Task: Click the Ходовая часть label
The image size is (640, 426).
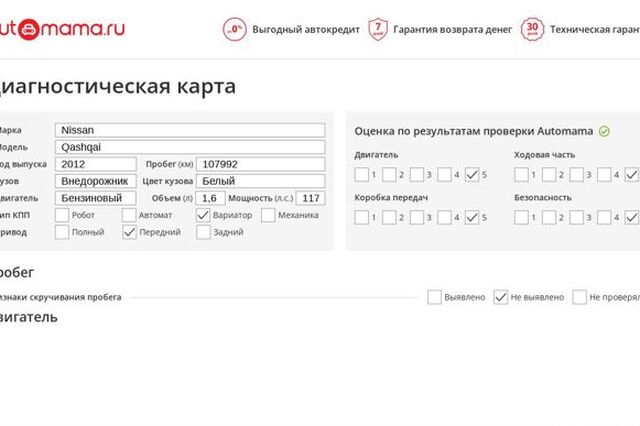Action: coord(544,155)
